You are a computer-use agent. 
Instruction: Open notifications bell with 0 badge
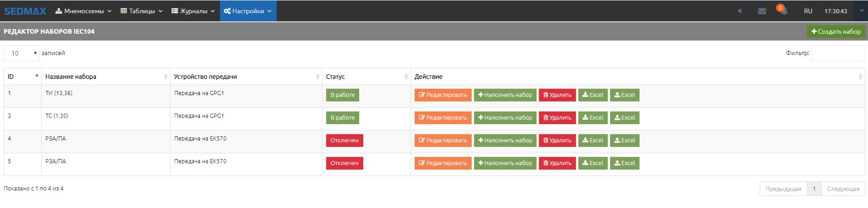tap(782, 10)
